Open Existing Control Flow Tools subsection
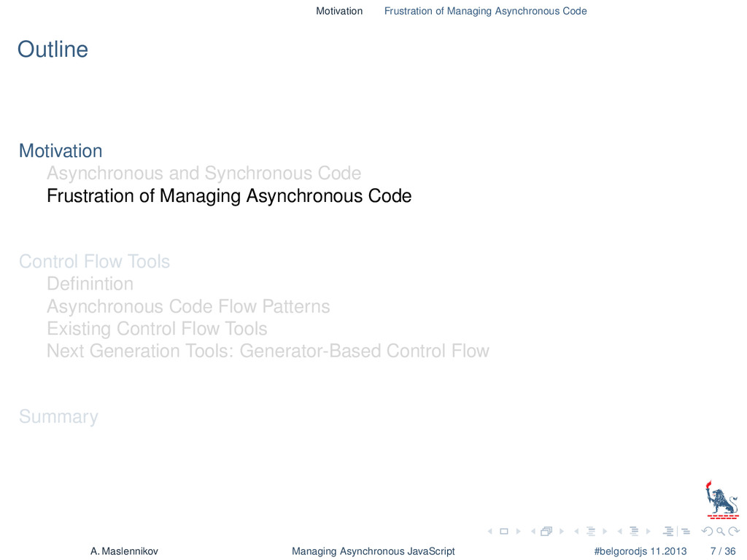The image size is (747, 560). click(x=157, y=329)
